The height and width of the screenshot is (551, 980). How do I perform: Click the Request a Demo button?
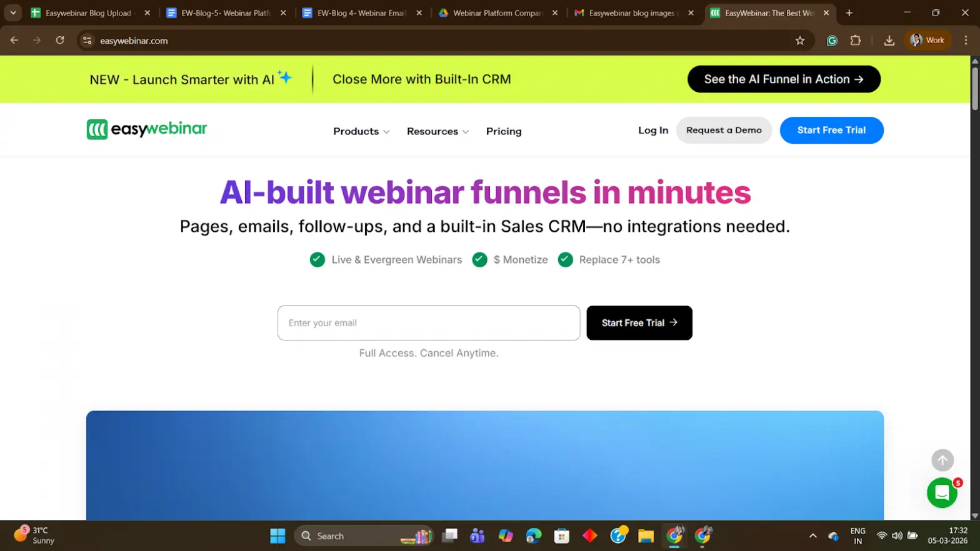[724, 130]
